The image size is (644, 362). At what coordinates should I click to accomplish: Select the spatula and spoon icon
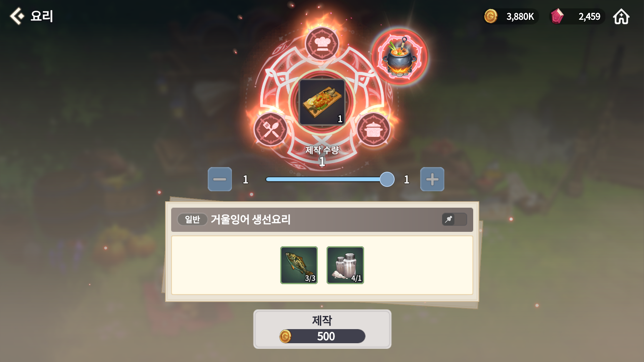(270, 130)
